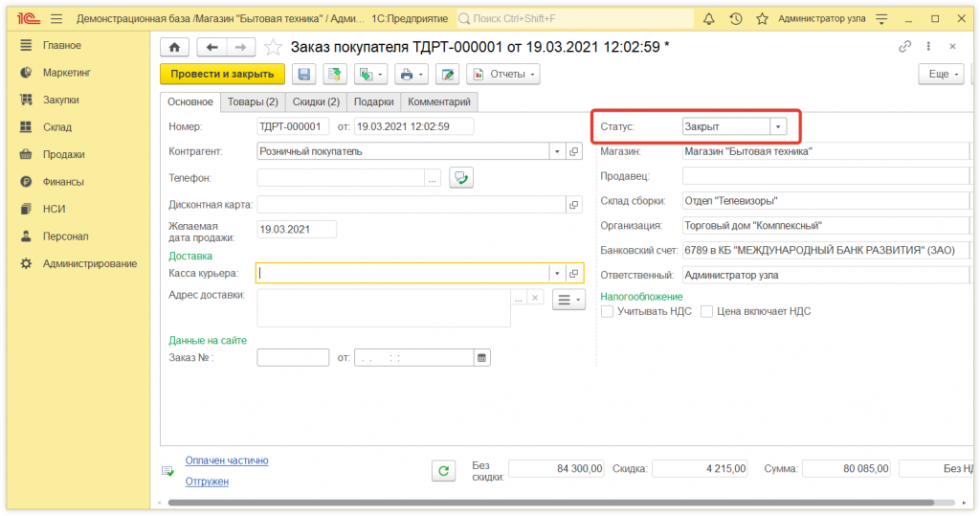Toggle the Цена включает НДС checkbox
The image size is (980, 516).
click(x=707, y=311)
